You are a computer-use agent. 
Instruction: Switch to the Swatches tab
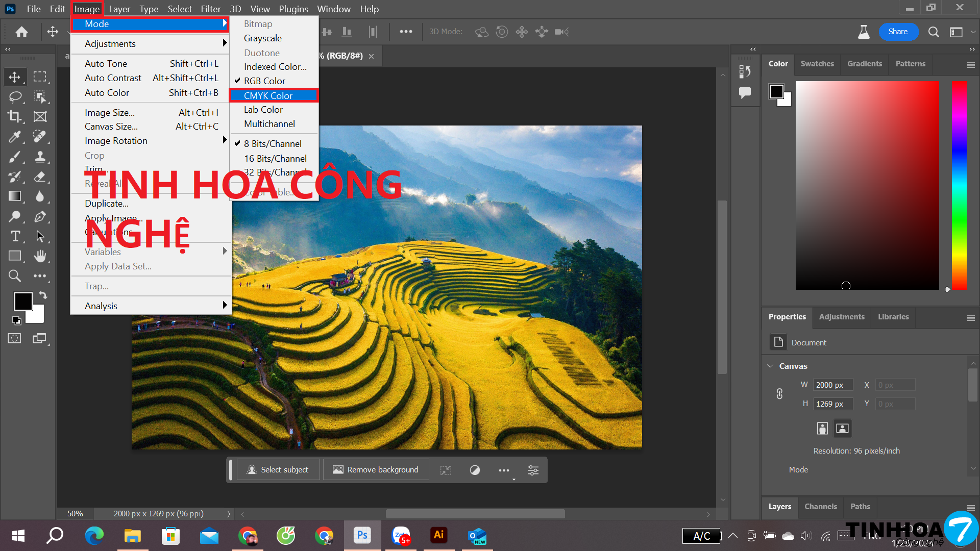tap(817, 64)
